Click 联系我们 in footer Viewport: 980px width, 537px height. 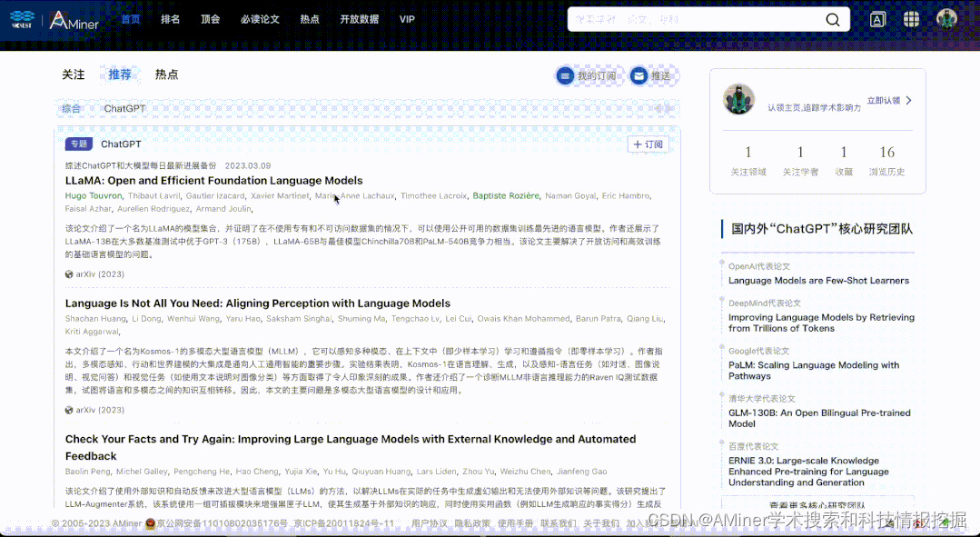click(559, 523)
